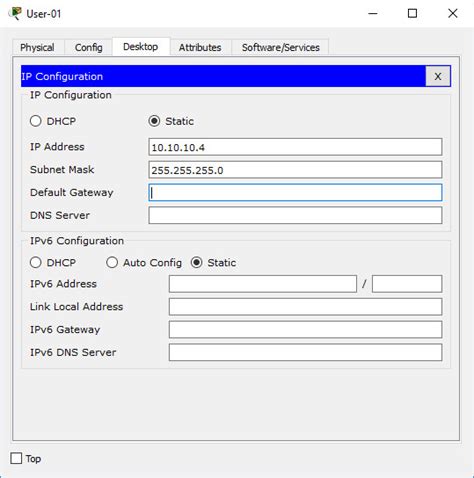Click the Subnet Mask field
The image size is (474, 478).
(295, 170)
